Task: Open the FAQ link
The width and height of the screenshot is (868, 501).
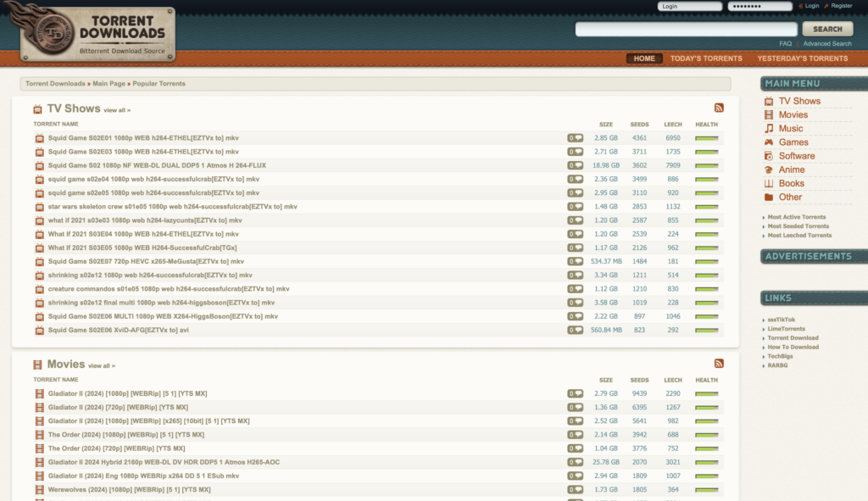Action: [786, 43]
